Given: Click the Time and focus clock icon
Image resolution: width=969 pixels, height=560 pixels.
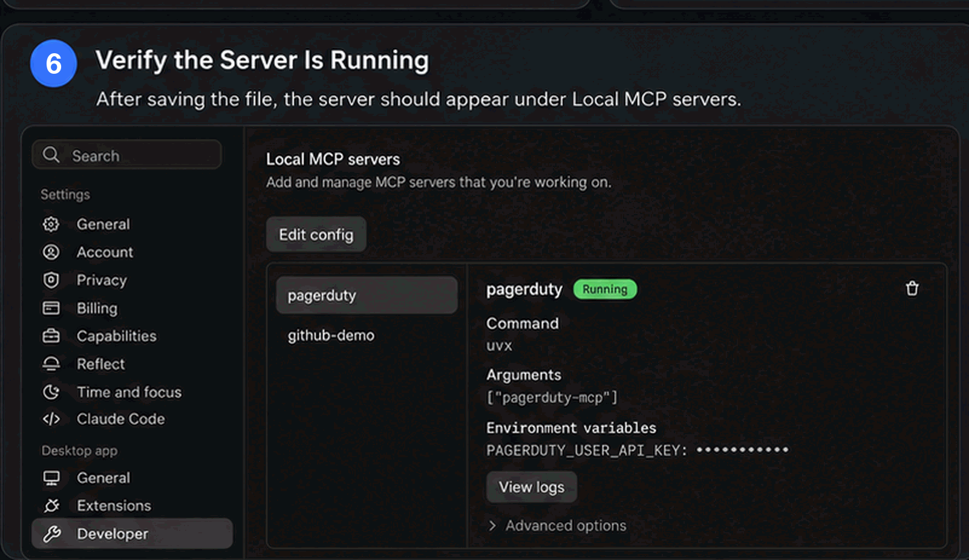Looking at the screenshot, I should (51, 392).
